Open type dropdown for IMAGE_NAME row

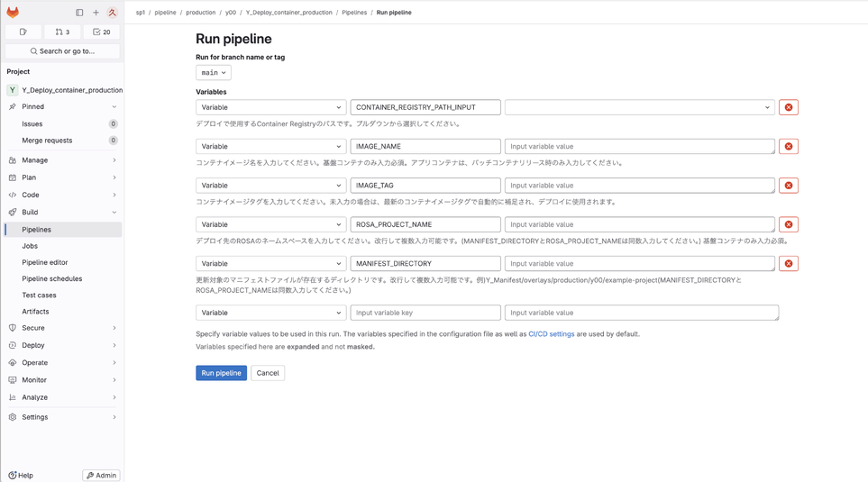(270, 147)
